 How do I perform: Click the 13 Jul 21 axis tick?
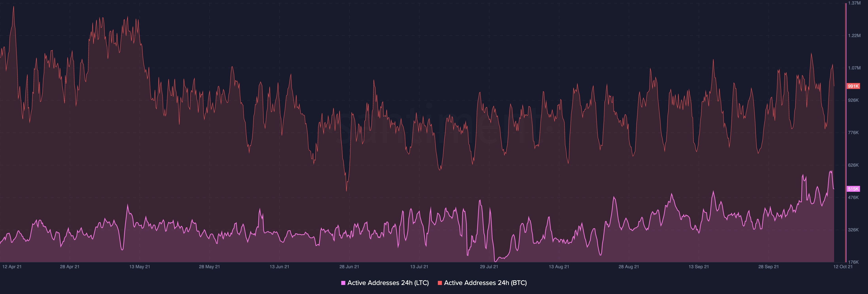tap(419, 267)
